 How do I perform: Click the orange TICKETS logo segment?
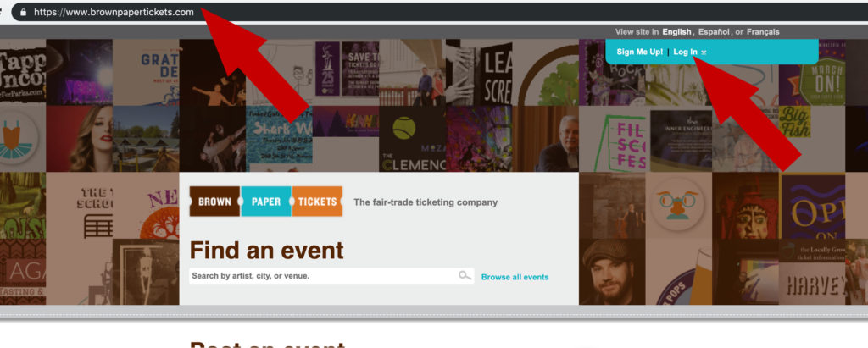317,202
